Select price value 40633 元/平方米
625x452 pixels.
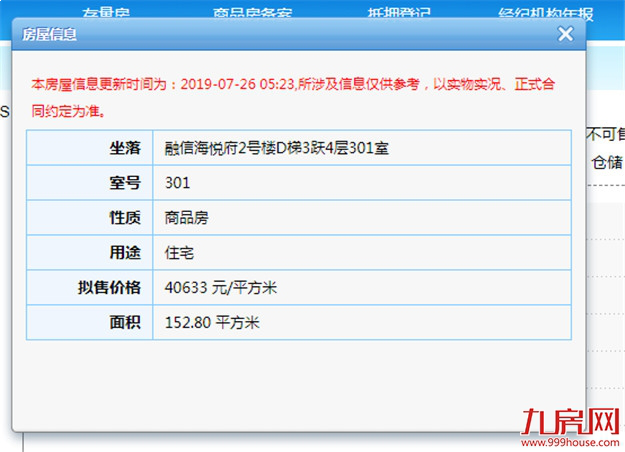tap(220, 287)
